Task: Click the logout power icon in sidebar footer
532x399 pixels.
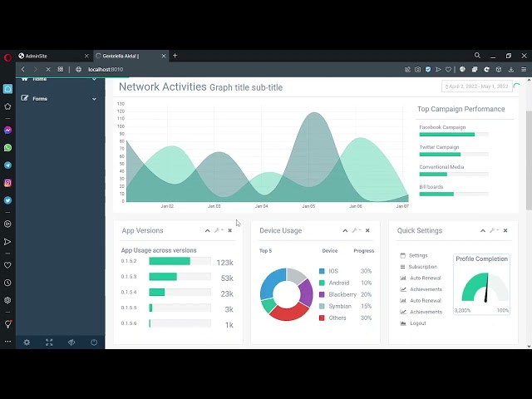Action: 94,342
